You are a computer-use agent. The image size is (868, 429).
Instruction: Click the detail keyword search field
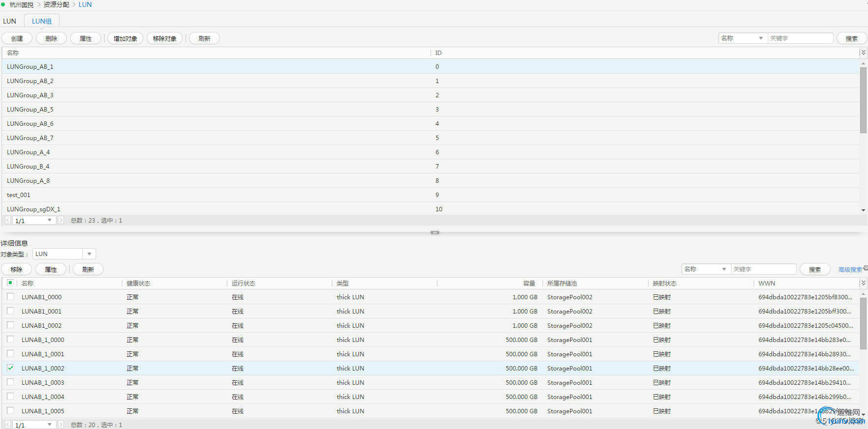point(763,269)
